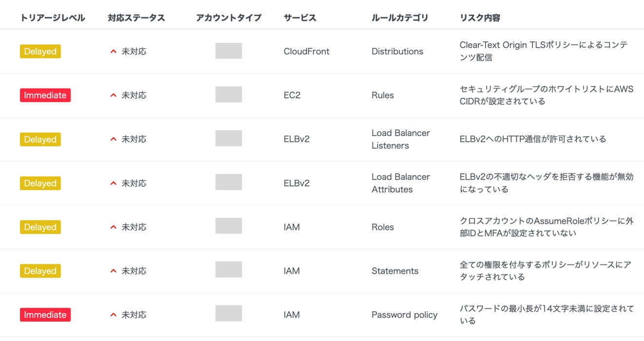Viewport: 644px width, 341px height.
Task: Select the gray account type box for EC2
Action: pyautogui.click(x=228, y=95)
